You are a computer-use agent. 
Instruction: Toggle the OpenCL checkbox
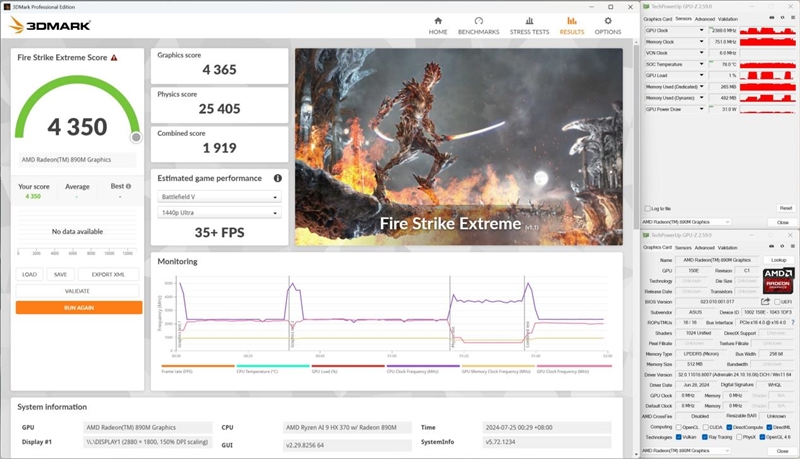click(679, 427)
